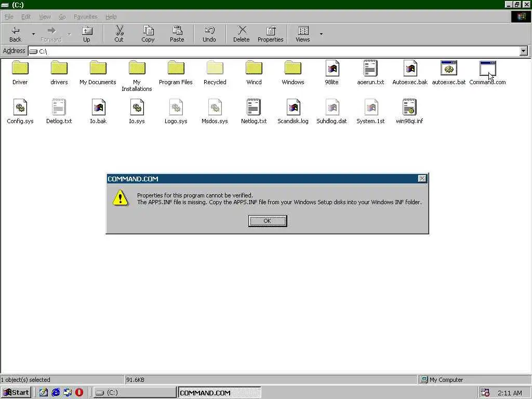
Task: Open Properties from the toolbar
Action: click(x=270, y=34)
